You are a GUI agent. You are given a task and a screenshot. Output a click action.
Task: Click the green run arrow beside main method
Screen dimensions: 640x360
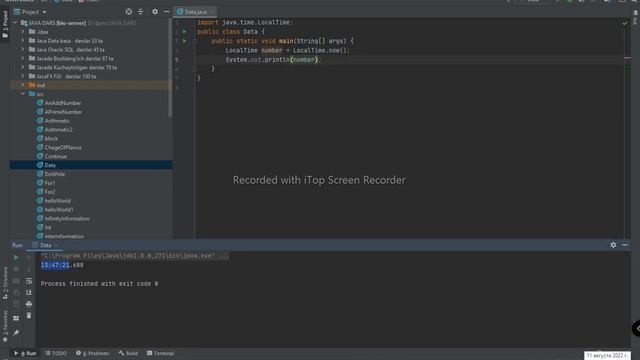point(184,41)
